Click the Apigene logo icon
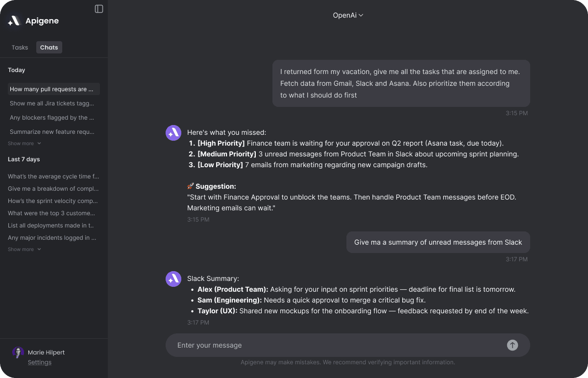This screenshot has height=378, width=588. [14, 21]
